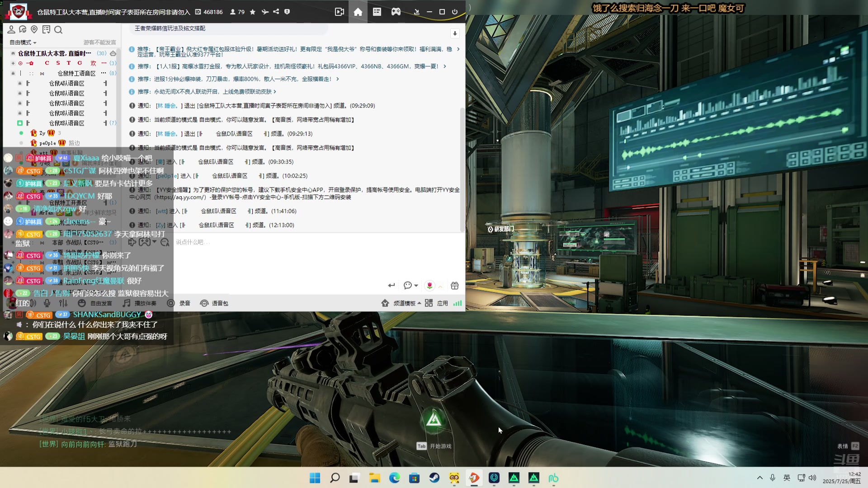Jump to latest messages with the down arrow

point(455,33)
